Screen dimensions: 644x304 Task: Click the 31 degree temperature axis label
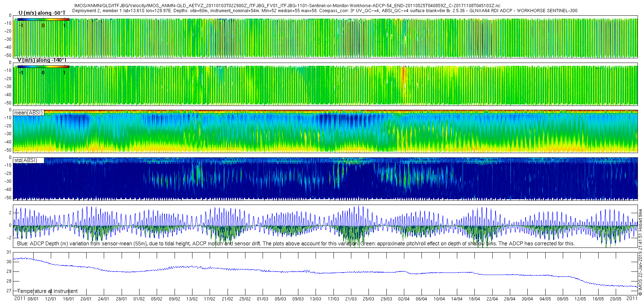[9, 252]
